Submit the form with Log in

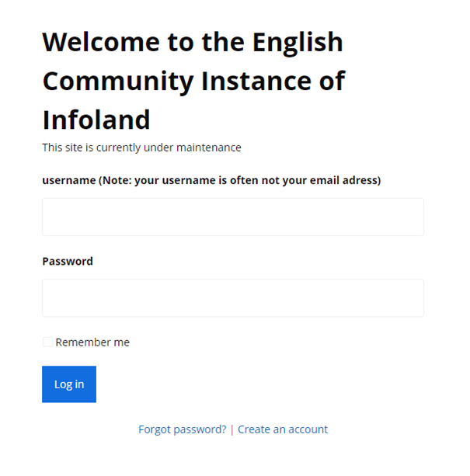69,384
